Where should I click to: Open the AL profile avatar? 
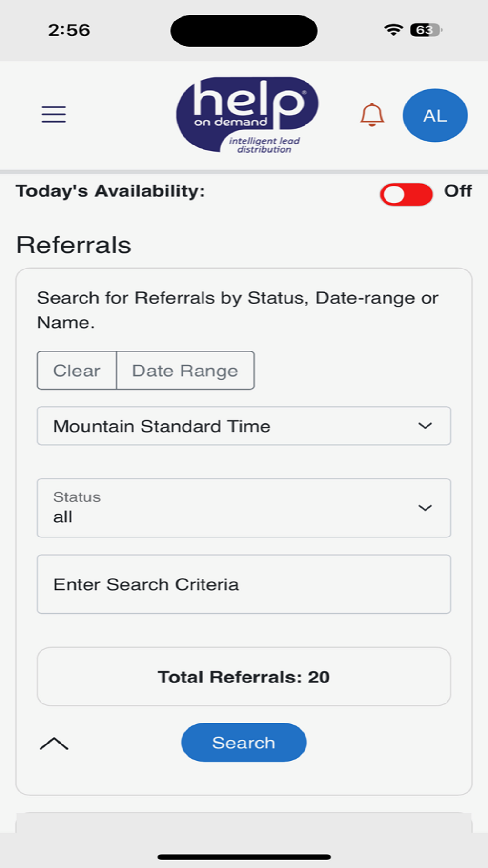coord(435,115)
